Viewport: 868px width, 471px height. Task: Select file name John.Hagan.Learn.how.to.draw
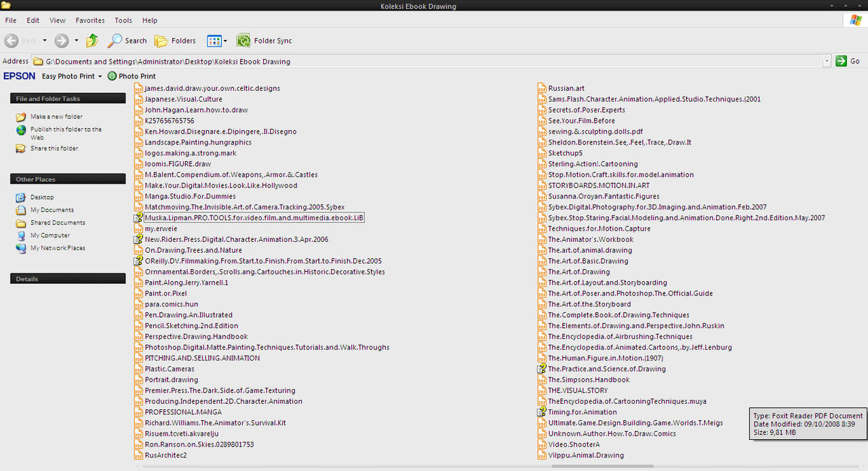point(197,110)
